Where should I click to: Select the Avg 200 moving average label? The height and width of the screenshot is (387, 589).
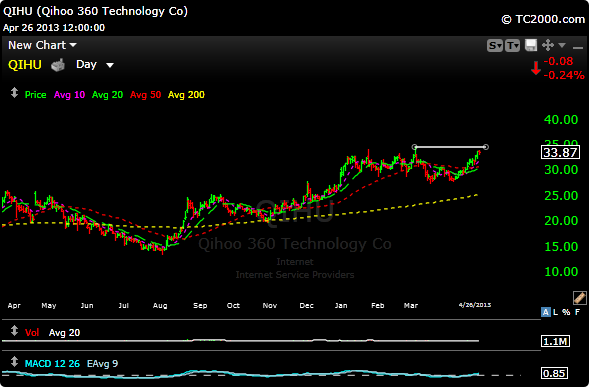(x=186, y=95)
